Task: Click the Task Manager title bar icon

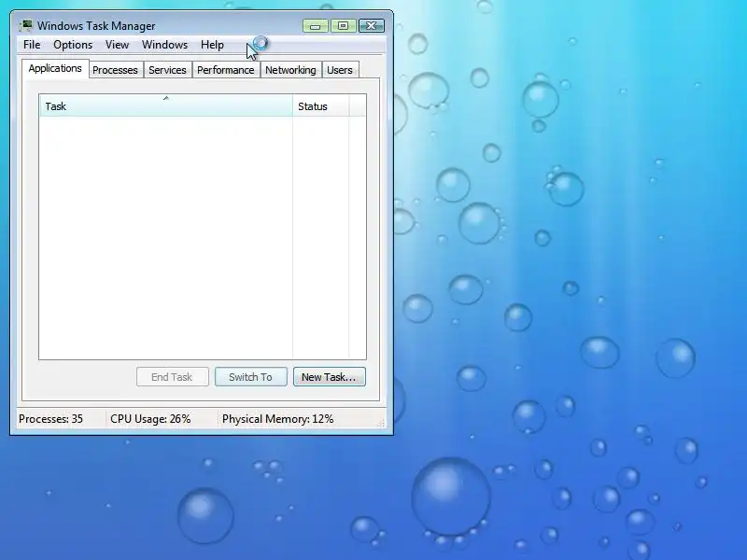Action: (26, 25)
